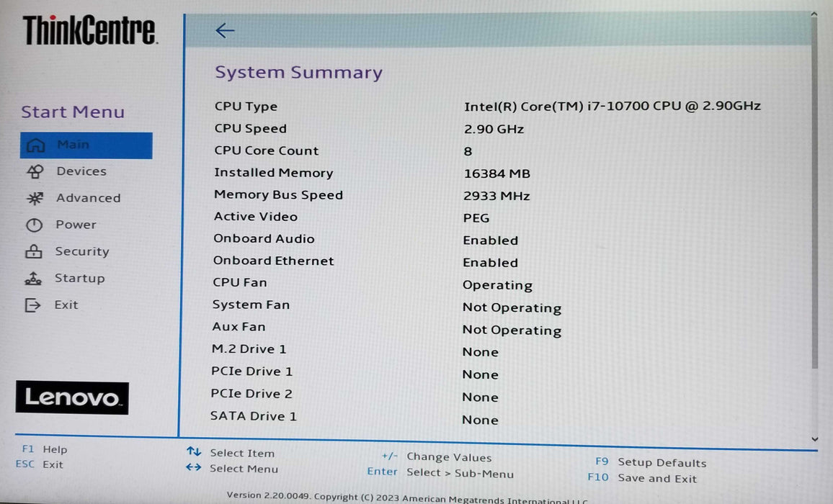833x504 pixels.
Task: Click the Security lock icon
Action: (x=33, y=251)
